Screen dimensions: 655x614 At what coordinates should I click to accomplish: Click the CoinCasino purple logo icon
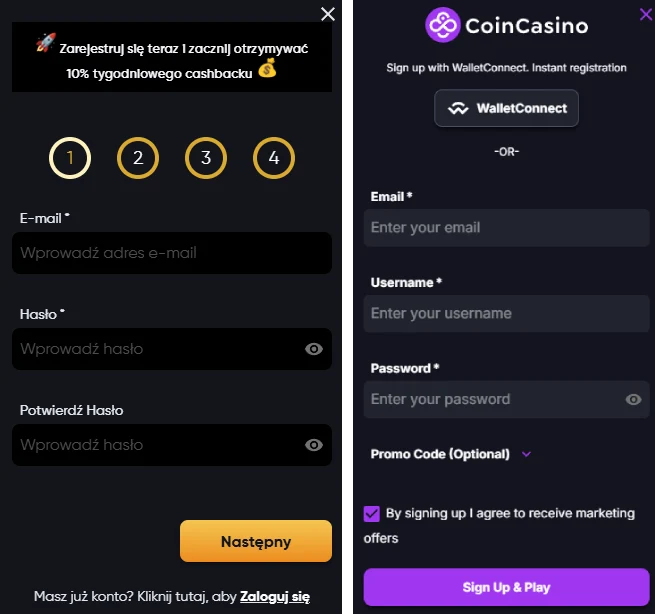[442, 25]
